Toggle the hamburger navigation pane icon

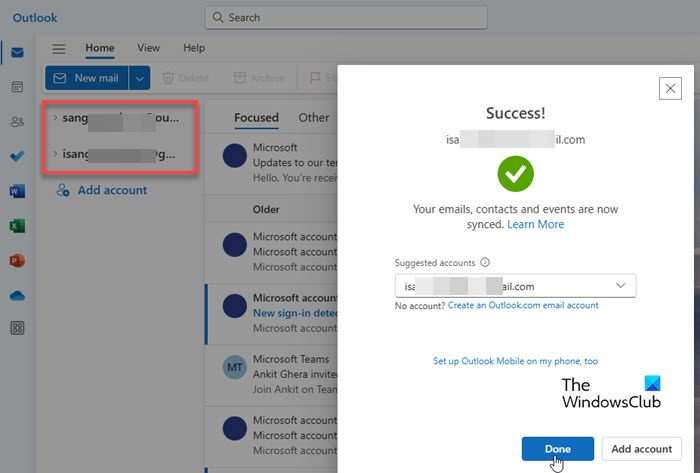click(x=58, y=48)
